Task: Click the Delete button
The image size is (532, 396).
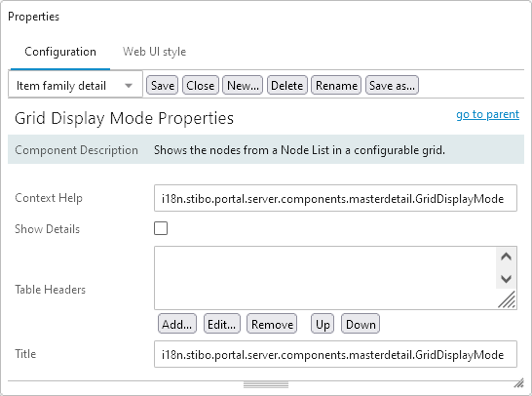Action: click(x=287, y=85)
